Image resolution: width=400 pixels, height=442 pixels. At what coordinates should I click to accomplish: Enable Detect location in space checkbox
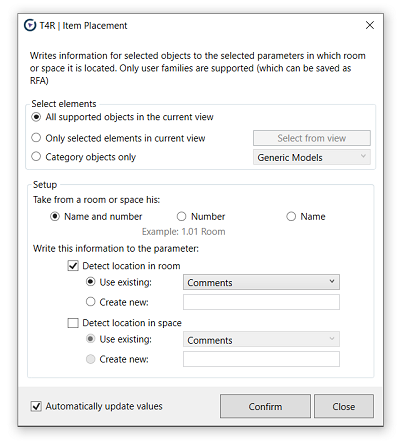73,323
